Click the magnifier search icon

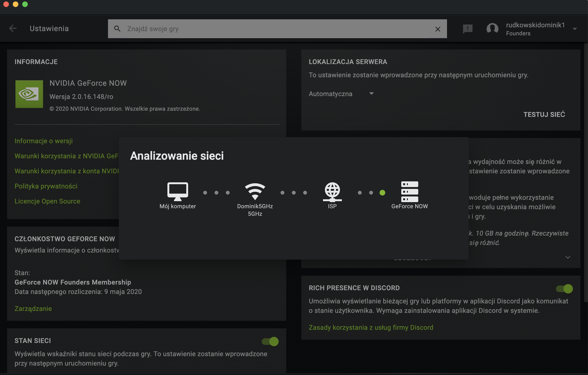click(117, 29)
